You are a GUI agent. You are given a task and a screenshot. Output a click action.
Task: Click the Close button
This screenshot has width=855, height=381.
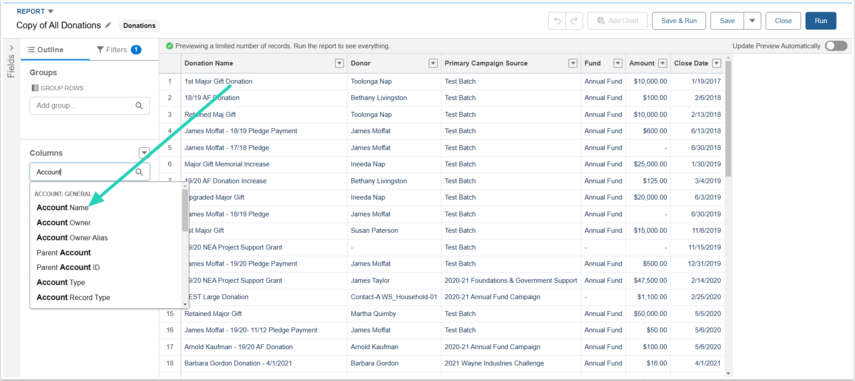pos(783,21)
